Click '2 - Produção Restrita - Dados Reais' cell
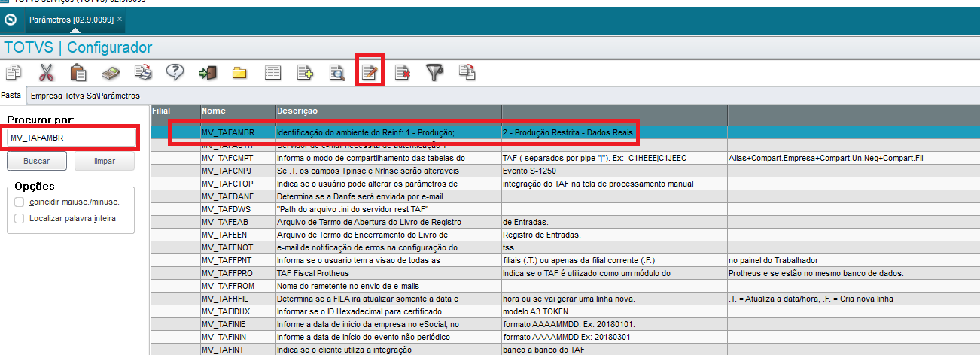This screenshot has width=980, height=355. (614, 132)
